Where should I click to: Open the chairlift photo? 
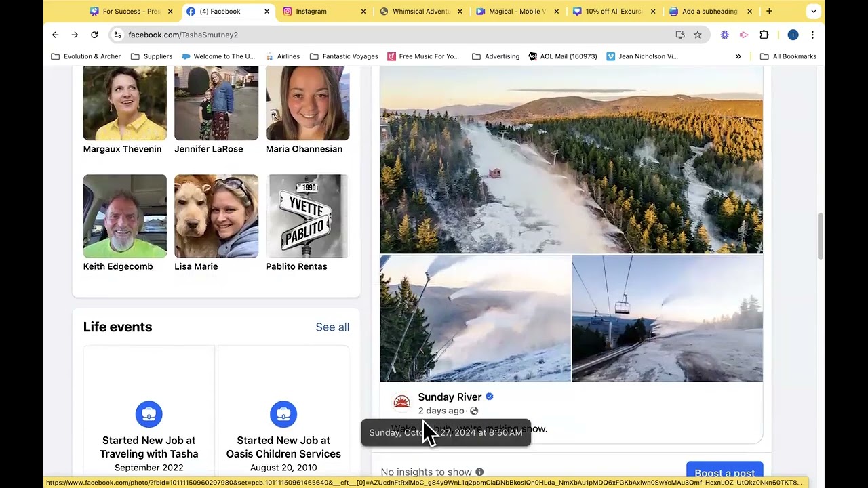[667, 318]
